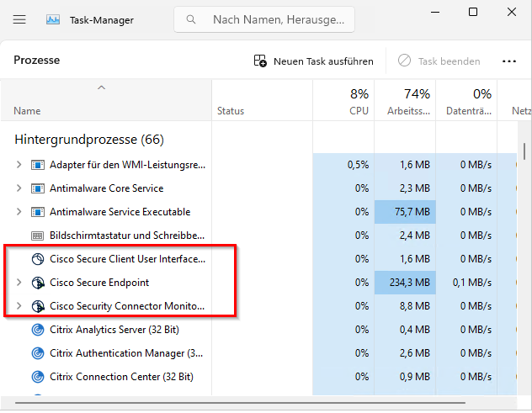Open the three-dot more options menu
The image size is (532, 413).
tap(508, 61)
